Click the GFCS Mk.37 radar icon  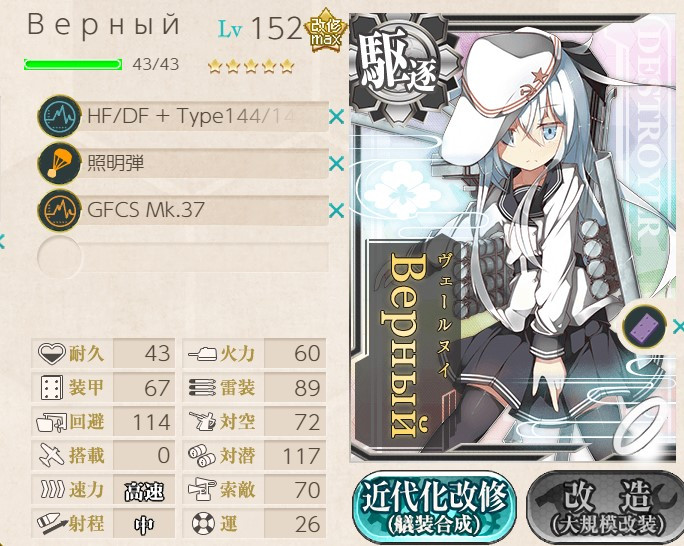pyautogui.click(x=59, y=210)
